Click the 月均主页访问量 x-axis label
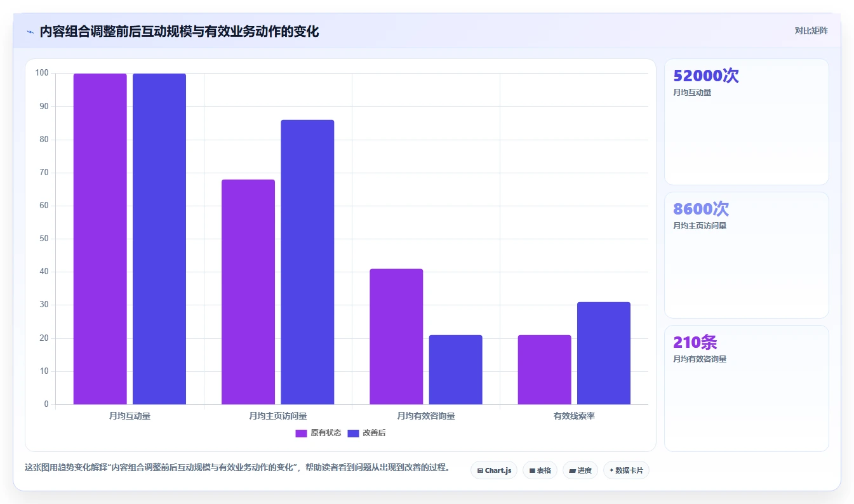This screenshot has height=504, width=854. tap(278, 416)
